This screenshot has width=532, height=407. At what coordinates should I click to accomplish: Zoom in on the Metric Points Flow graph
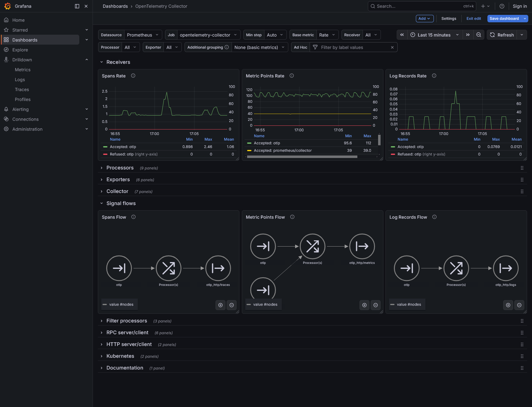point(364,305)
